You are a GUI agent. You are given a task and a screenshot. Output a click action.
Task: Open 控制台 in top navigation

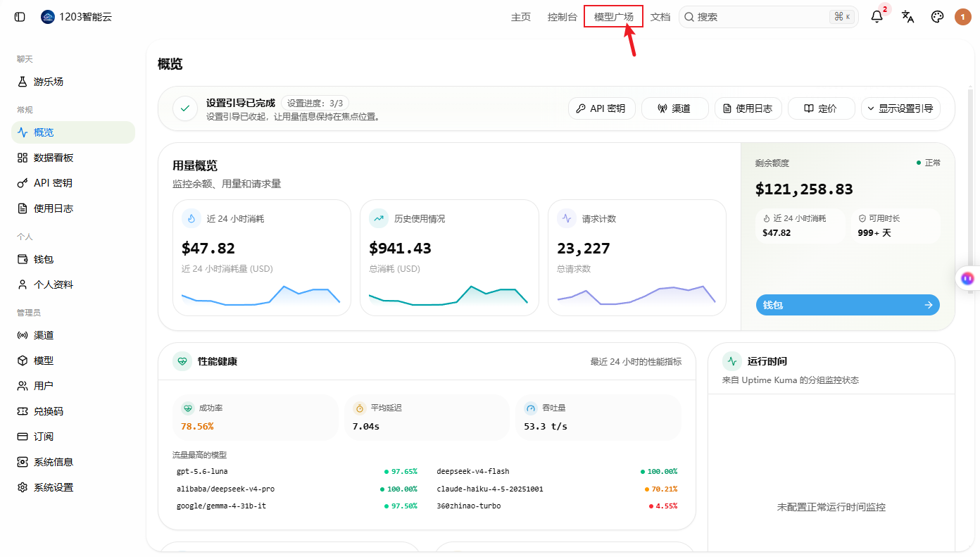click(563, 17)
